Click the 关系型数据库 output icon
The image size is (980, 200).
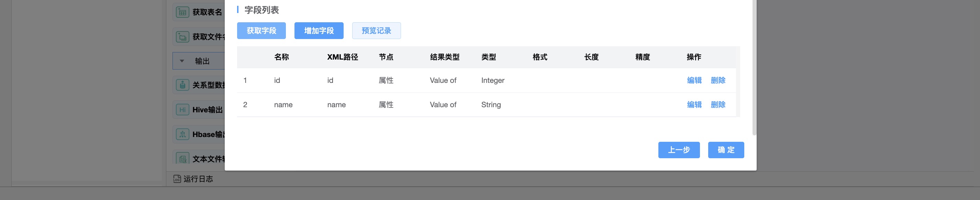[182, 85]
